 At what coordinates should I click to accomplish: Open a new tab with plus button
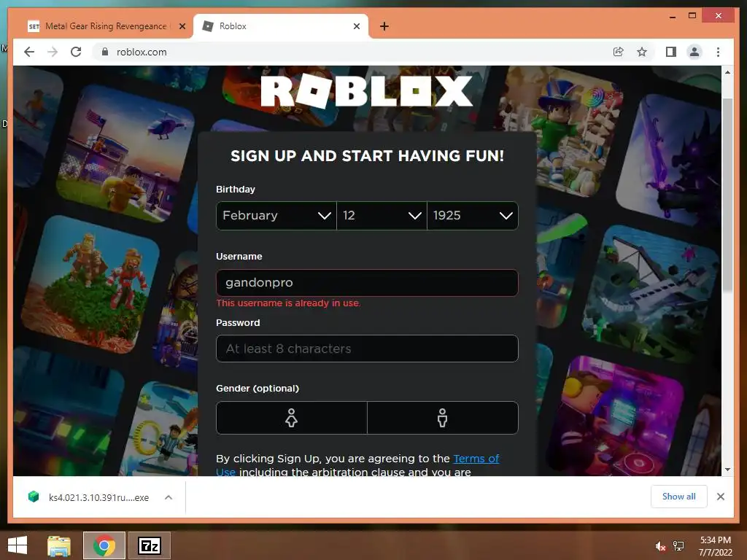click(384, 26)
